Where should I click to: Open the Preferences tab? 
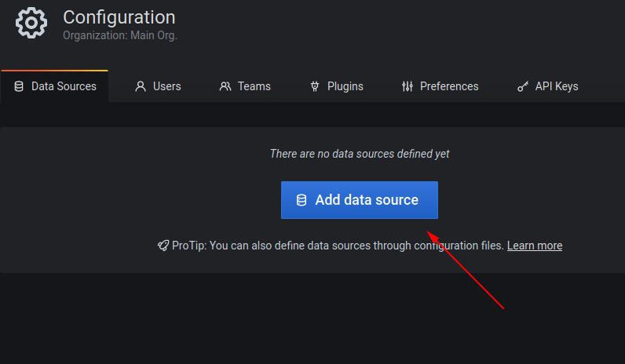tap(448, 86)
